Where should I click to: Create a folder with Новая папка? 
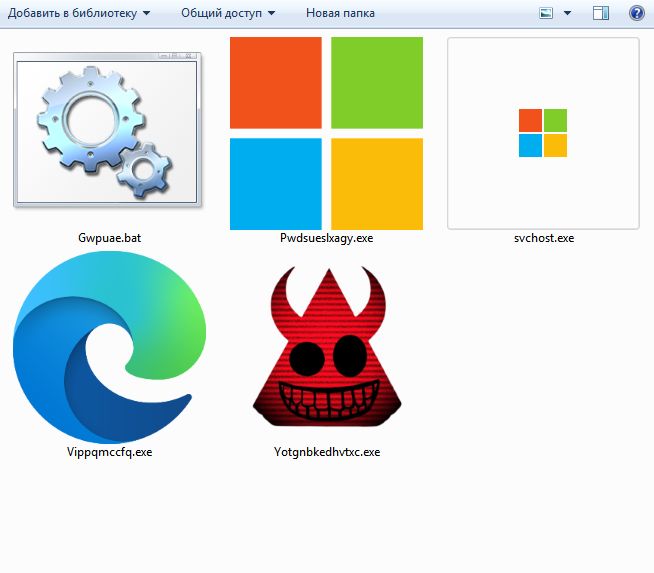pyautogui.click(x=340, y=13)
